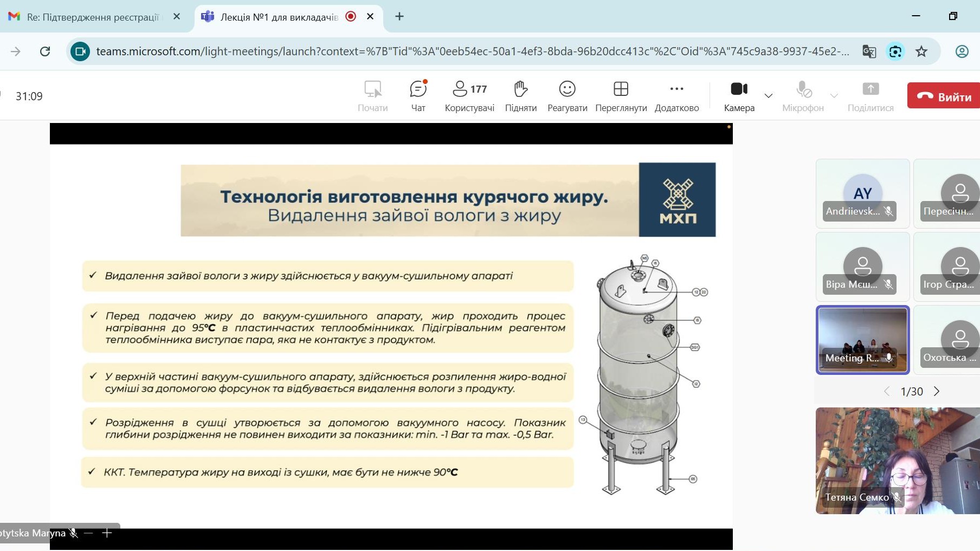
Task: Select the Лекція №1 Teams tab
Action: [279, 17]
